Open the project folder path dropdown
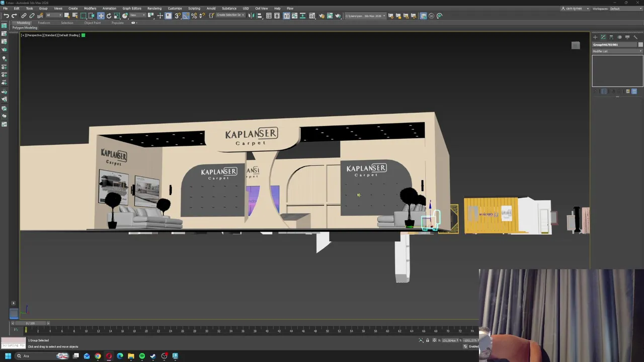 [365, 16]
